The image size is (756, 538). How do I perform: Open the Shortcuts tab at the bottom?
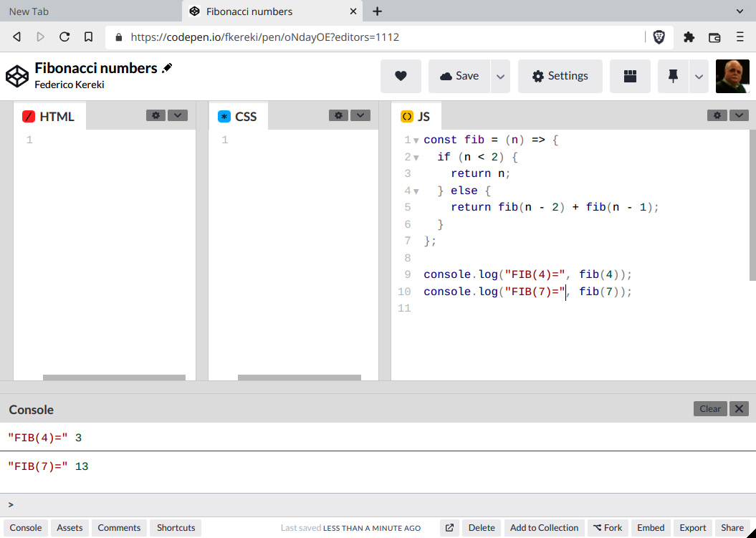coord(175,527)
